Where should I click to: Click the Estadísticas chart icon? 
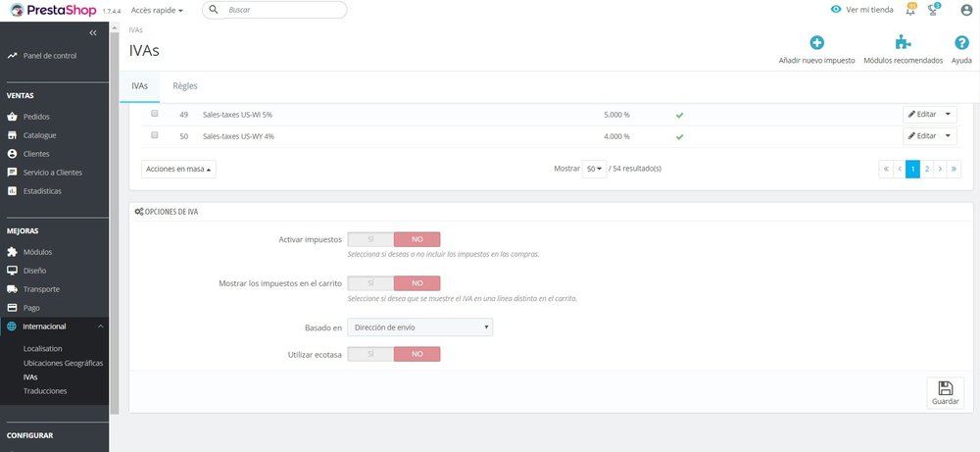point(12,191)
